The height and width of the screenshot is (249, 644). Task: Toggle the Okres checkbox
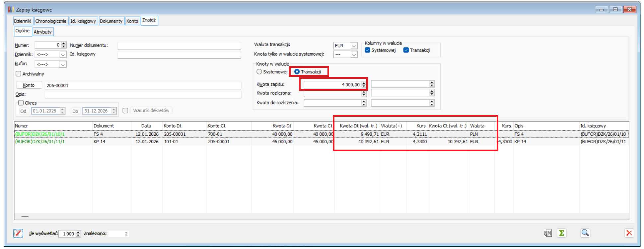pos(21,103)
